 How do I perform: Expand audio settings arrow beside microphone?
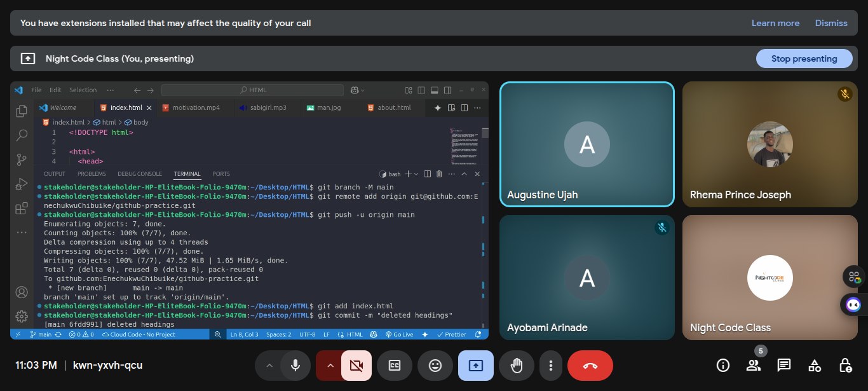(x=269, y=366)
